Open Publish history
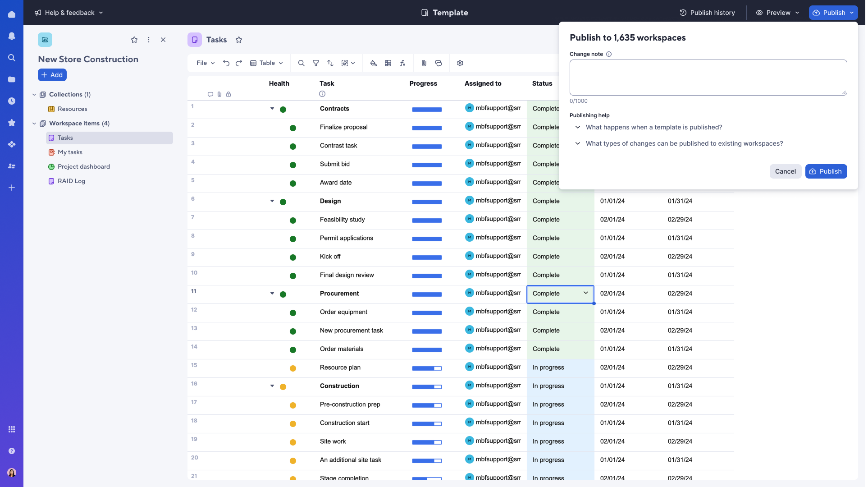This screenshot has width=868, height=487. tap(707, 13)
